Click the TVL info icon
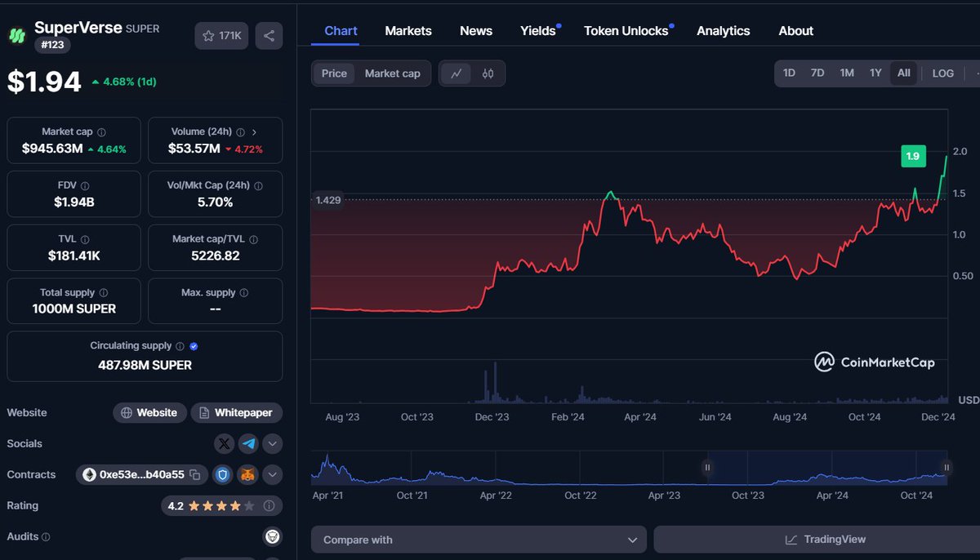The width and height of the screenshot is (980, 560). coord(85,240)
